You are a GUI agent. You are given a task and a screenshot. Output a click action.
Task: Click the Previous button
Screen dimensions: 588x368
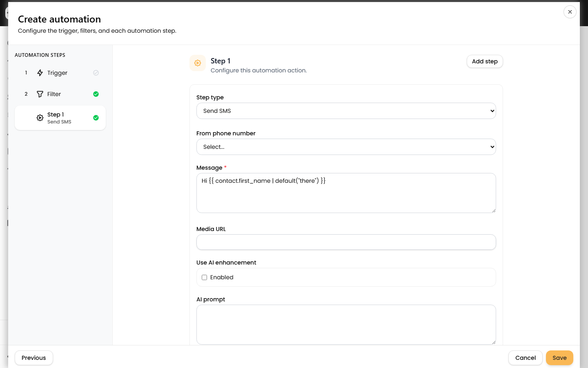click(x=34, y=358)
